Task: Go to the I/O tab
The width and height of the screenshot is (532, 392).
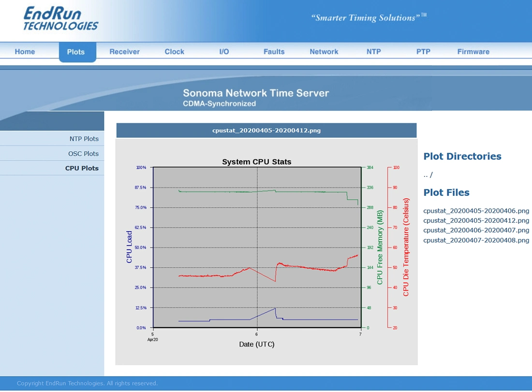Action: pos(224,52)
